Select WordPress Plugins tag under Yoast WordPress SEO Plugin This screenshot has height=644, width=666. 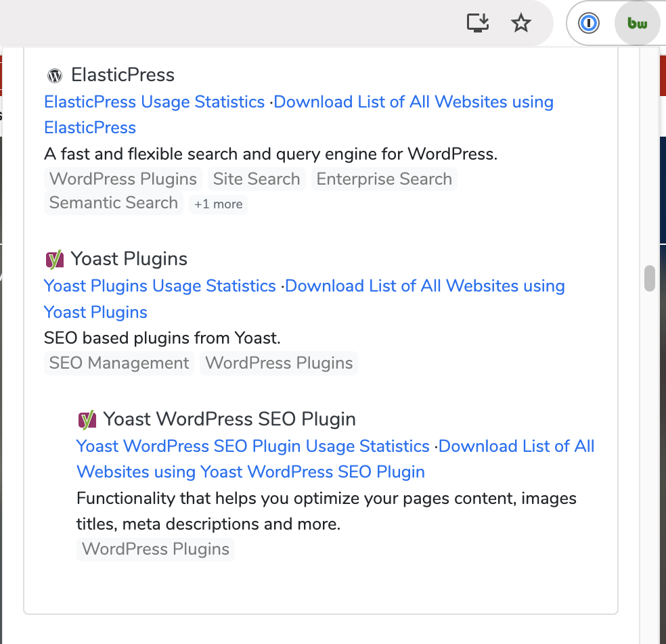coord(156,549)
